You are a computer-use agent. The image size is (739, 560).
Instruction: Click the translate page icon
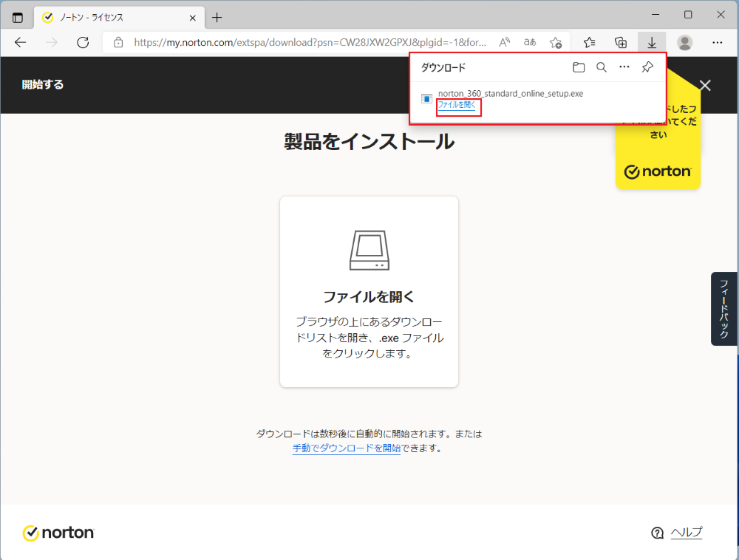(530, 42)
